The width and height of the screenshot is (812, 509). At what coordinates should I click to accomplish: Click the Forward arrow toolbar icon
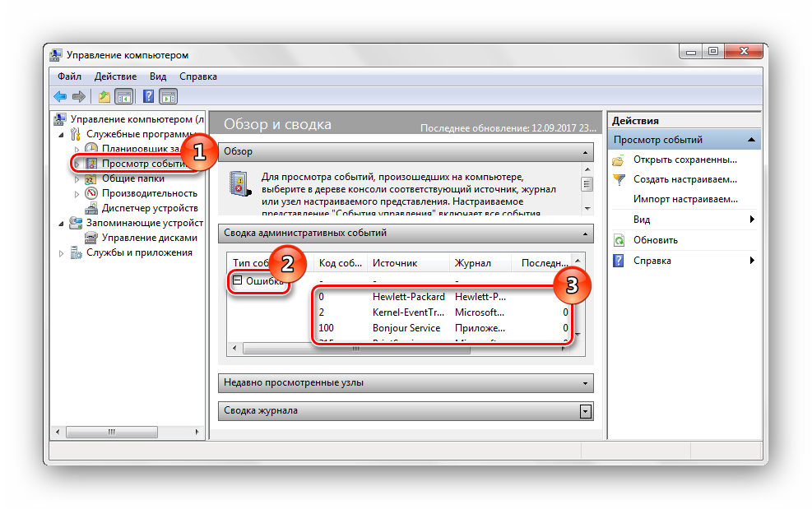tap(79, 96)
